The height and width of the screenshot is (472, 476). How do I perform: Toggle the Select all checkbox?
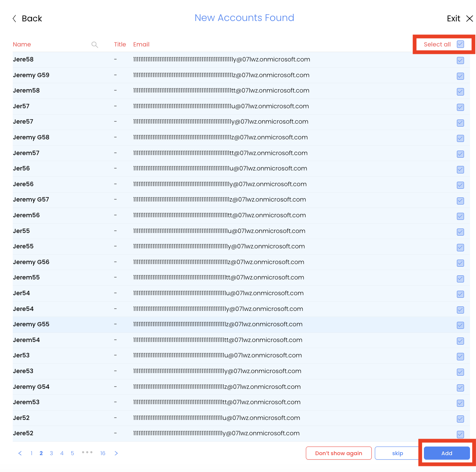click(460, 44)
